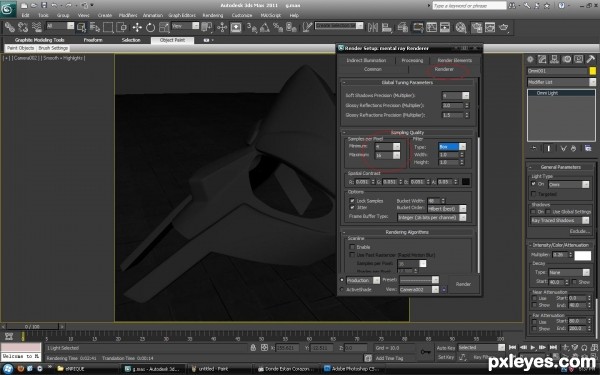Click the Auto Key button
Image resolution: width=600 pixels, height=375 pixels.
tap(446, 347)
